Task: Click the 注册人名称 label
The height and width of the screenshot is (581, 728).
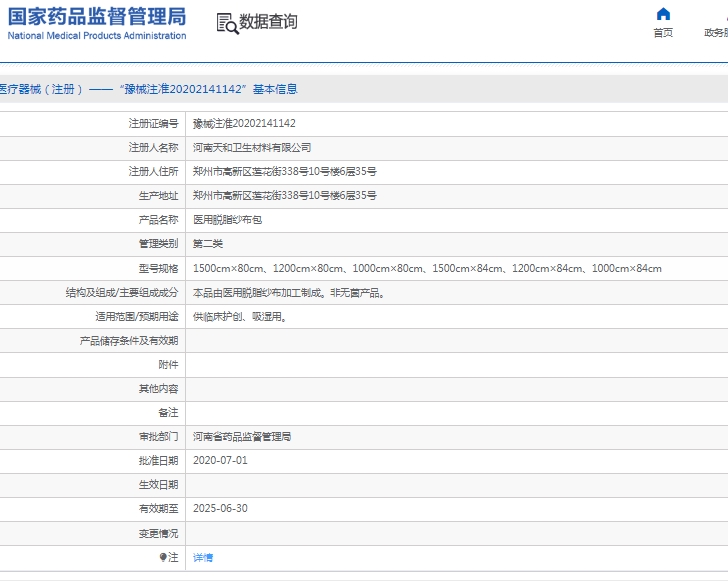Action: [x=153, y=147]
